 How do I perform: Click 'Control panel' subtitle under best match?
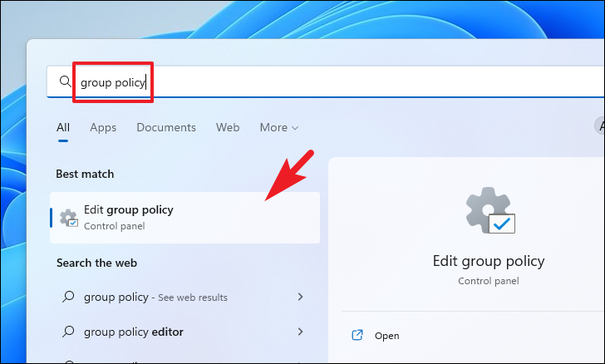click(x=114, y=226)
